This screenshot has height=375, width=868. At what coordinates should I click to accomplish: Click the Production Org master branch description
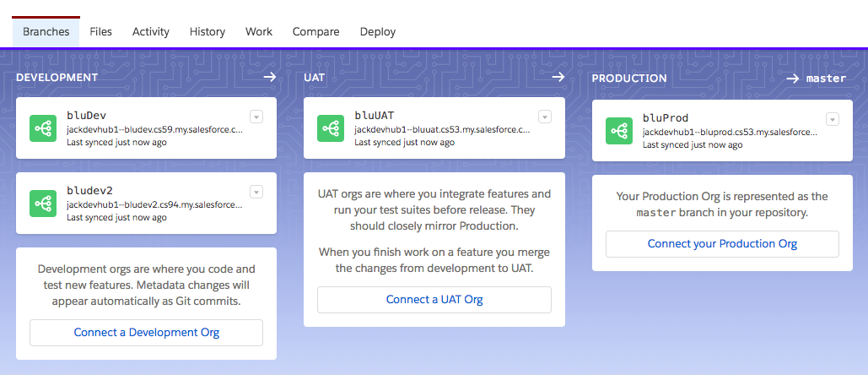(x=722, y=204)
